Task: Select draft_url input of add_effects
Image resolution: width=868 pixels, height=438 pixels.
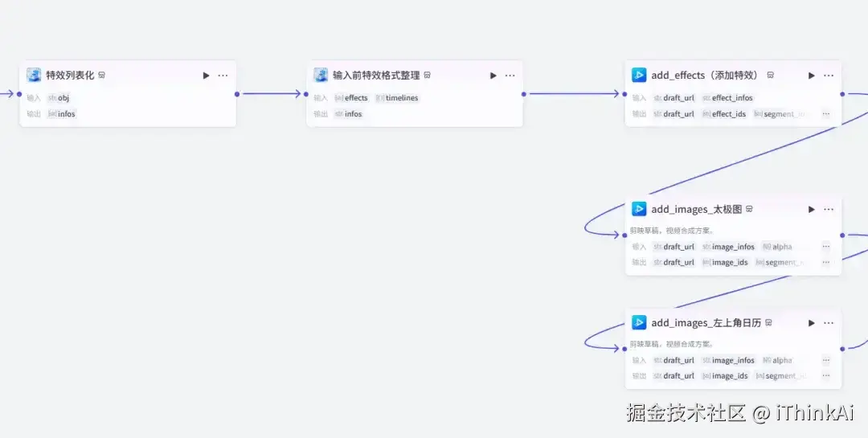Action: pyautogui.click(x=674, y=98)
